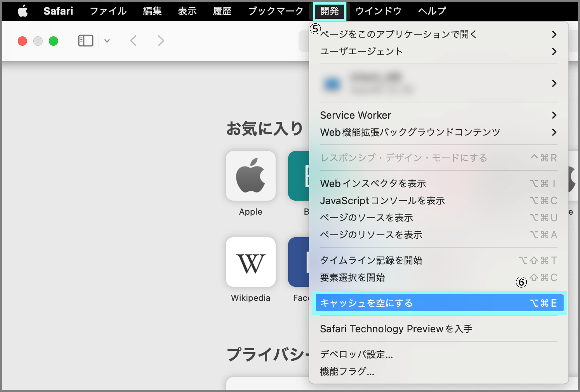Open the Apple favorite tile
Viewport: 580px width, 392px height.
coord(251,176)
